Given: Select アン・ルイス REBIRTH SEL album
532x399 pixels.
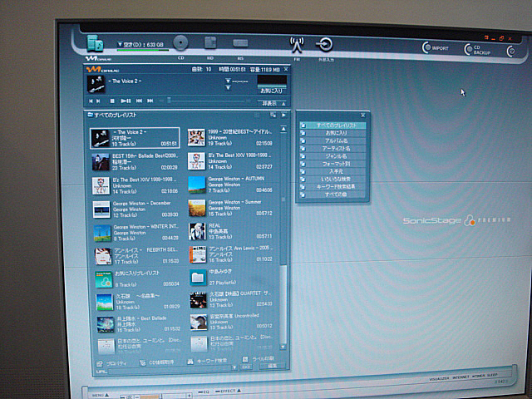Looking at the screenshot, I should coord(137,256).
